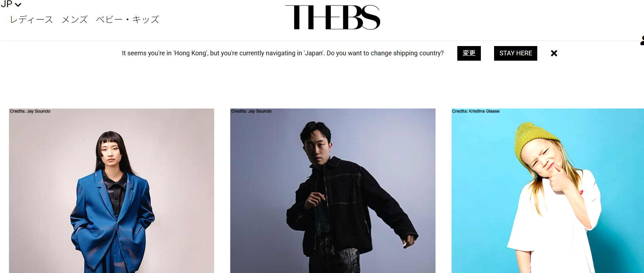Open the ベビー・キッズ category menu
Screen dimensions: 644x273
(x=127, y=20)
